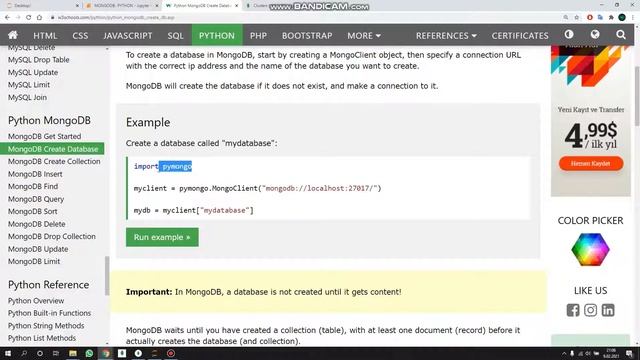
Task: Open the SQL tutorial menu
Action: point(176,36)
